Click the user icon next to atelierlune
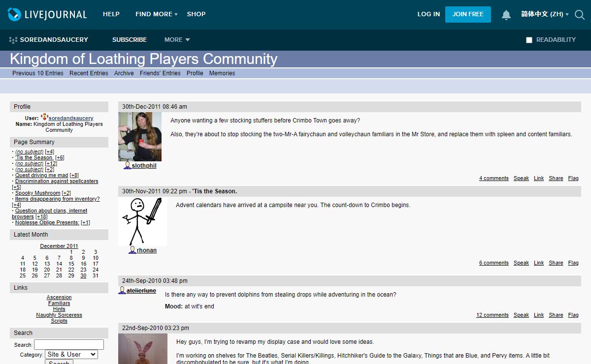This screenshot has width=591, height=364. [x=122, y=291]
